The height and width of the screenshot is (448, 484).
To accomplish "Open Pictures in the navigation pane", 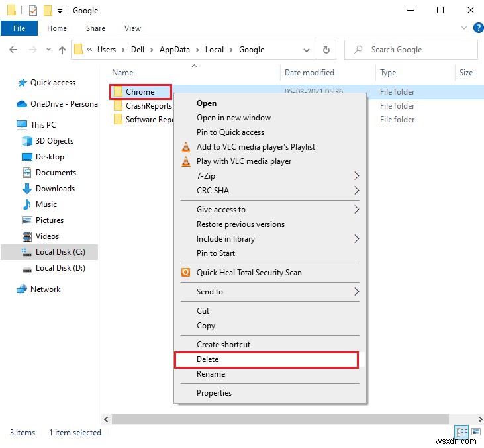I will [x=50, y=220].
